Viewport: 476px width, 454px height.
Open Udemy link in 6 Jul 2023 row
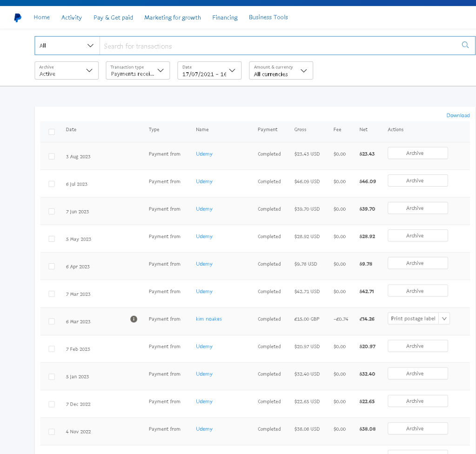(204, 181)
